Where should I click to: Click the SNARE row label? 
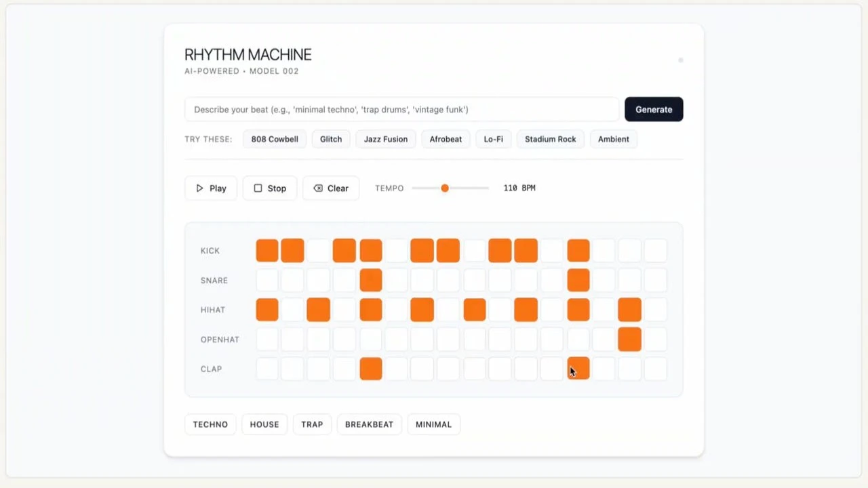pos(214,280)
